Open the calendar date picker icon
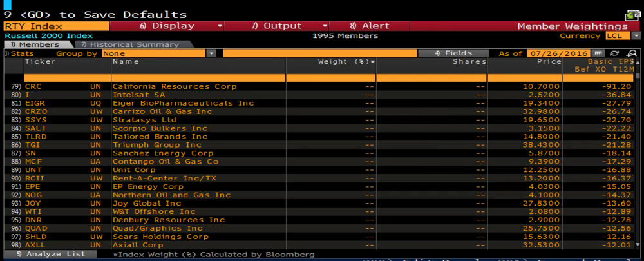The image size is (644, 261). pyautogui.click(x=598, y=53)
